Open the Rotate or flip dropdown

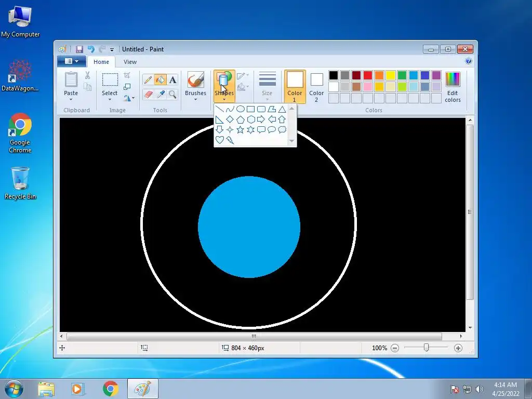click(129, 98)
